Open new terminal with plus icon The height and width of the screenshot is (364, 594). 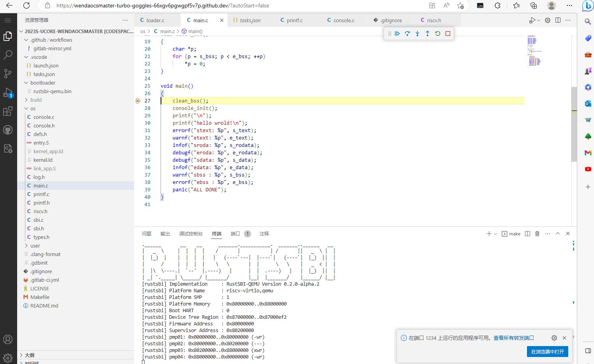pos(489,233)
